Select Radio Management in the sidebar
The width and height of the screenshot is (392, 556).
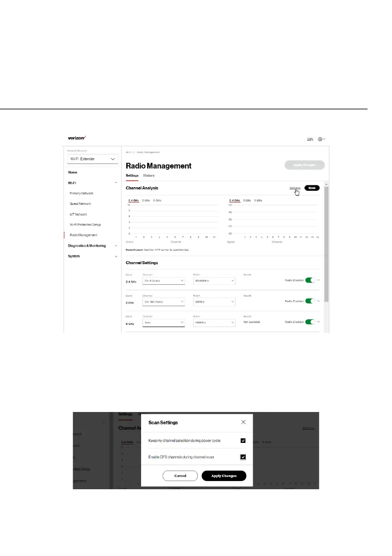[83, 235]
